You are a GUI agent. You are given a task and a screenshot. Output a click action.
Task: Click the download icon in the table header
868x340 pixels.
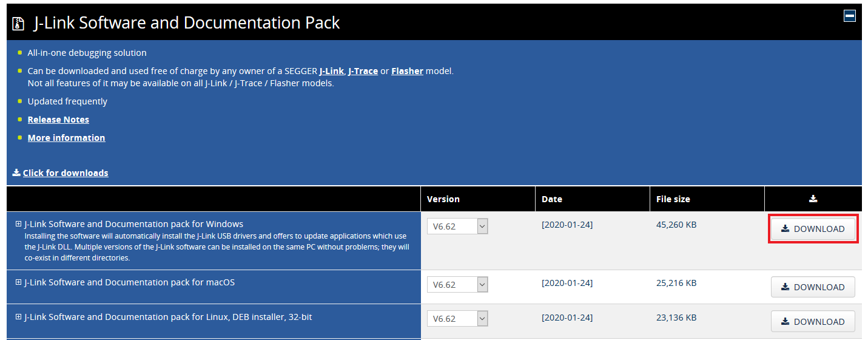click(x=813, y=199)
